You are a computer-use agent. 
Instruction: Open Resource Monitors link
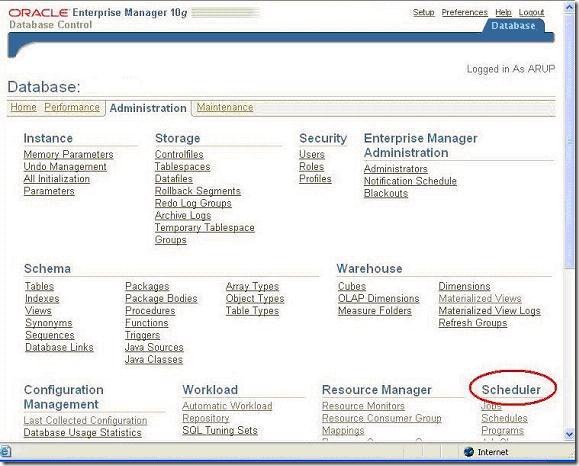pos(363,406)
